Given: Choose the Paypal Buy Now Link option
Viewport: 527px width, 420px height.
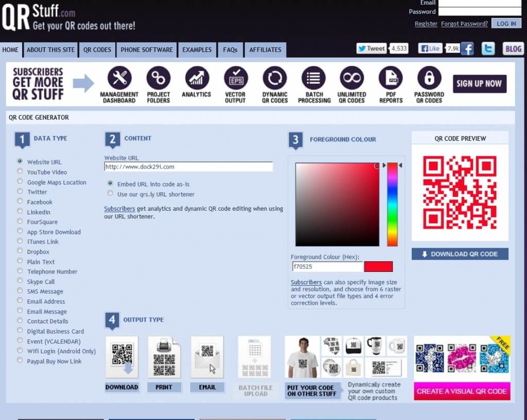Looking at the screenshot, I should [x=20, y=360].
